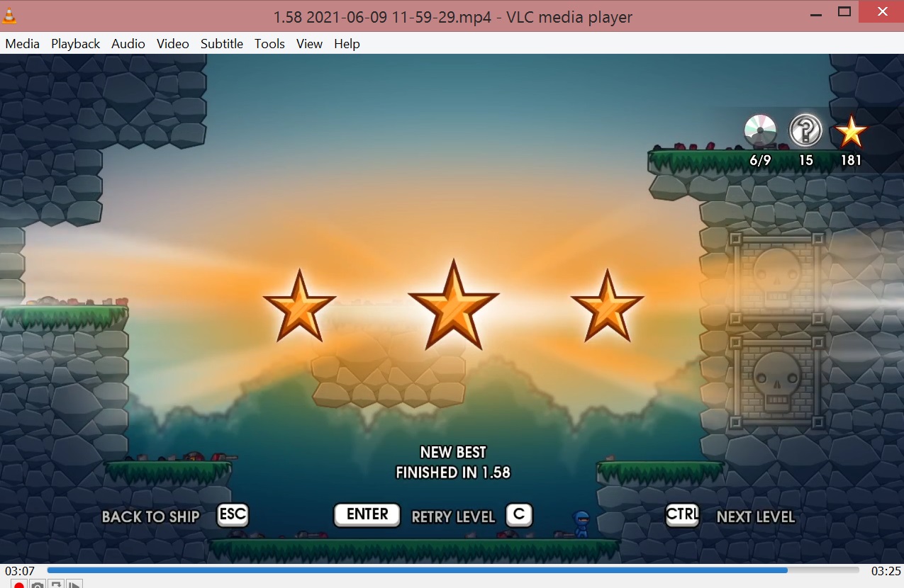
Task: Click the red Record button
Action: pyautogui.click(x=19, y=584)
